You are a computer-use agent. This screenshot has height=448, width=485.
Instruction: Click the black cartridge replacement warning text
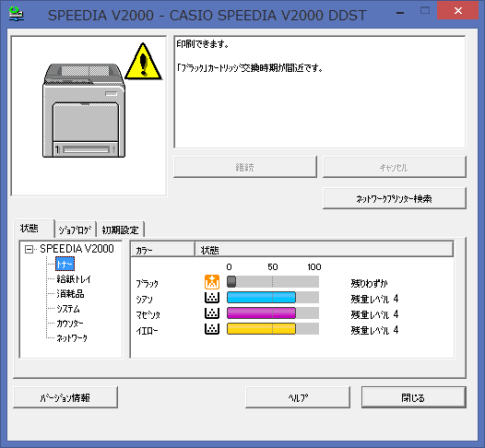250,67
